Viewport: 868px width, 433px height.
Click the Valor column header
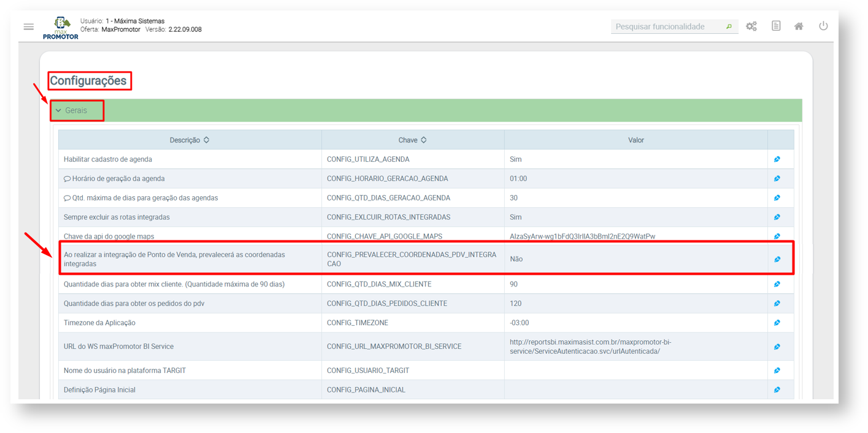tap(636, 140)
